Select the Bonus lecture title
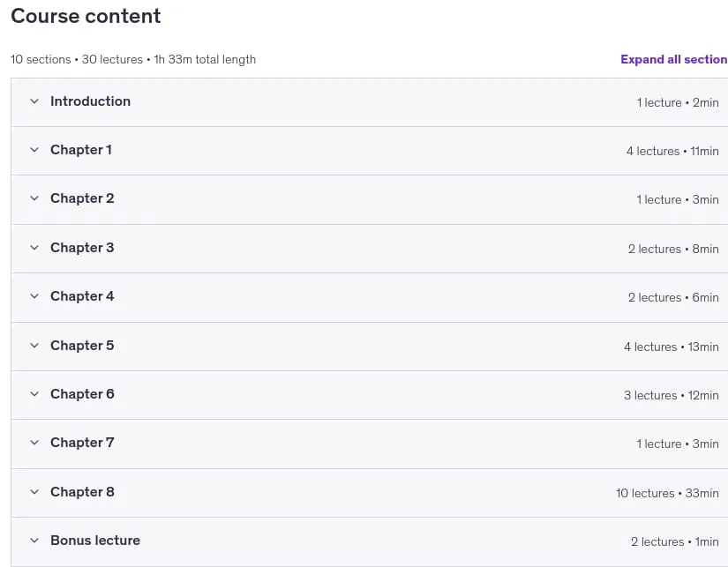Screen dimensions: 728x567 pos(95,540)
